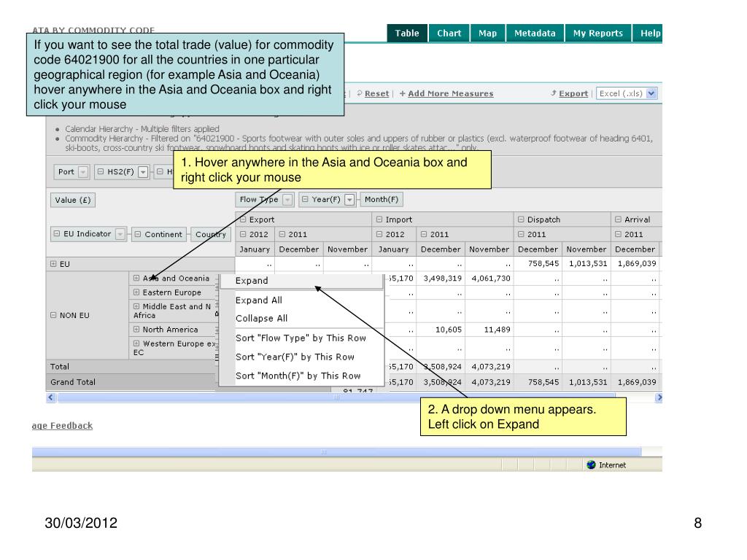The image size is (747, 560).
Task: Expand the North America row
Action: (136, 330)
